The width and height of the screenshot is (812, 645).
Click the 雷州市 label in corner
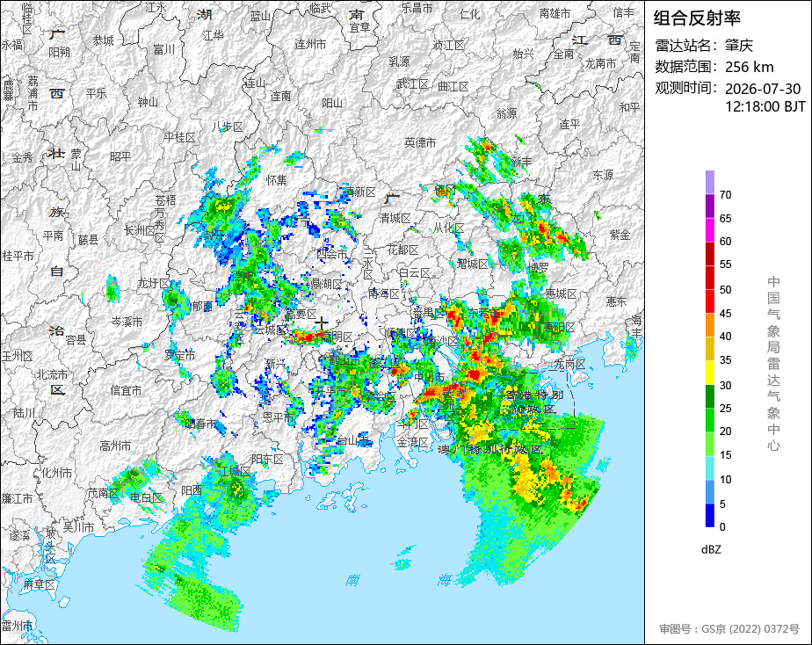(x=17, y=626)
